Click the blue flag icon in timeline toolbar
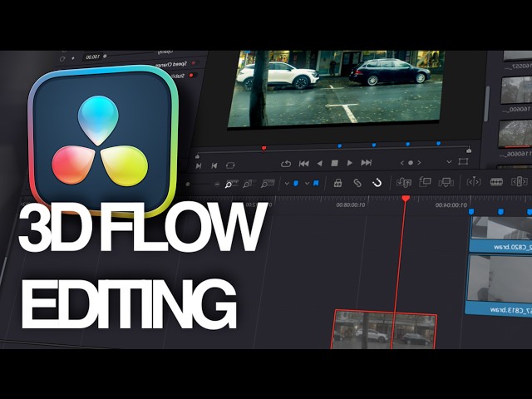The height and width of the screenshot is (399, 532). coord(296,184)
